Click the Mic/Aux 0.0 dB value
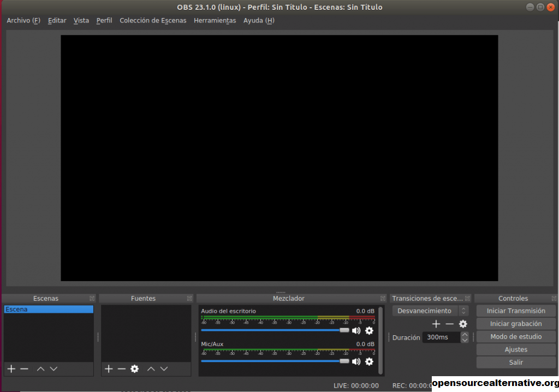 pos(365,344)
